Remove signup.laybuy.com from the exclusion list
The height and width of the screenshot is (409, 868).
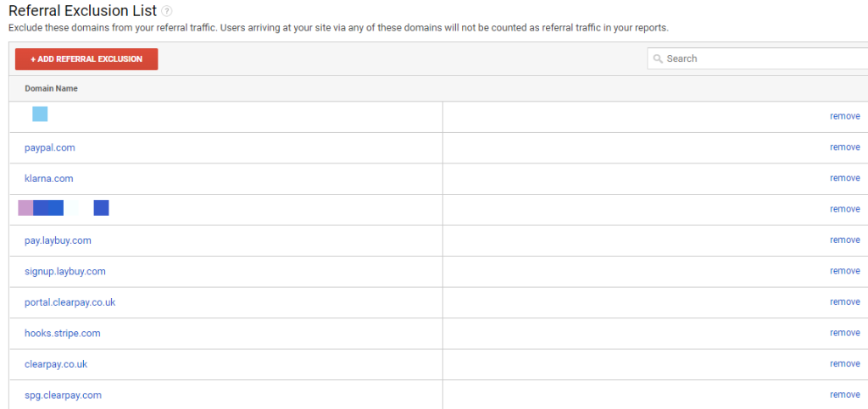tap(844, 271)
